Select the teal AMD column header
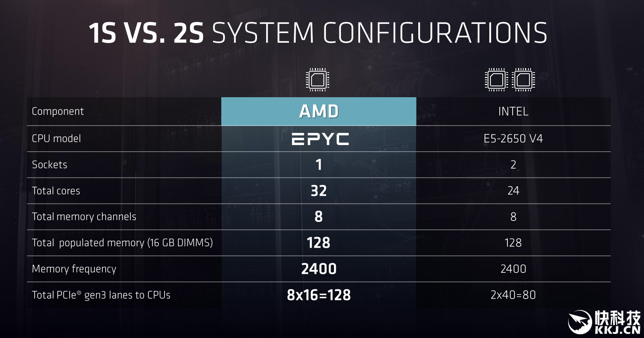The image size is (644, 338). [319, 111]
